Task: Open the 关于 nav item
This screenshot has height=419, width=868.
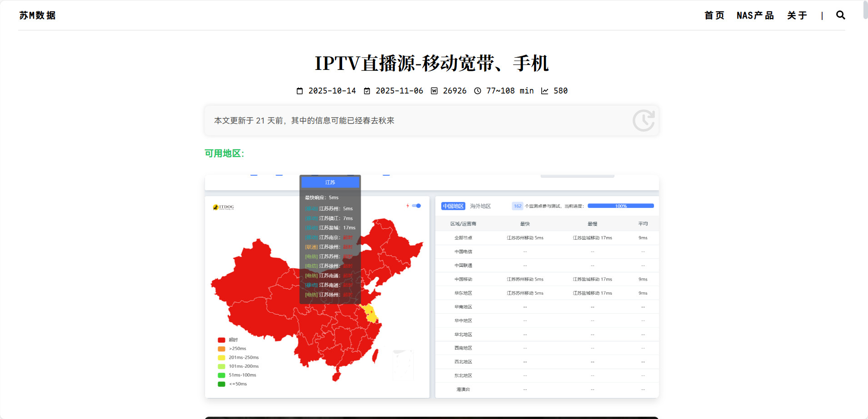Action: pyautogui.click(x=797, y=15)
